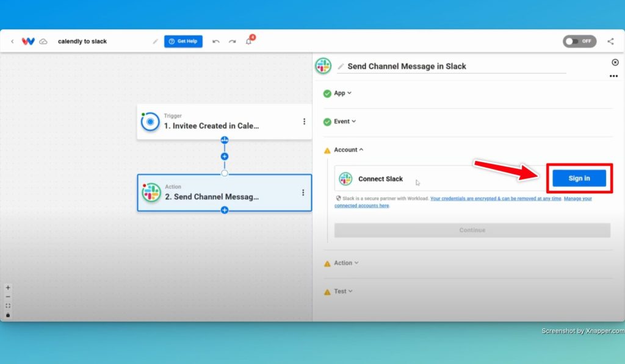
Task: Zoom out on the canvas
Action: pos(8,297)
